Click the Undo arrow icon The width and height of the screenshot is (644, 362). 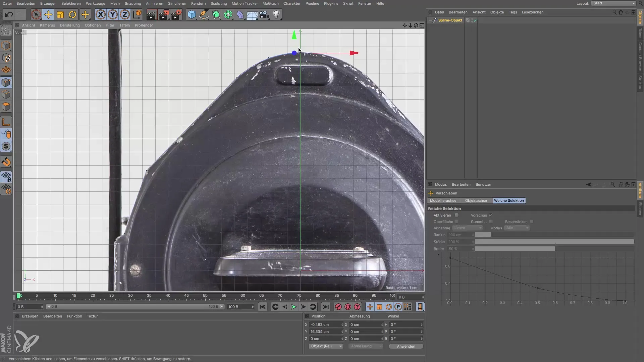click(9, 14)
